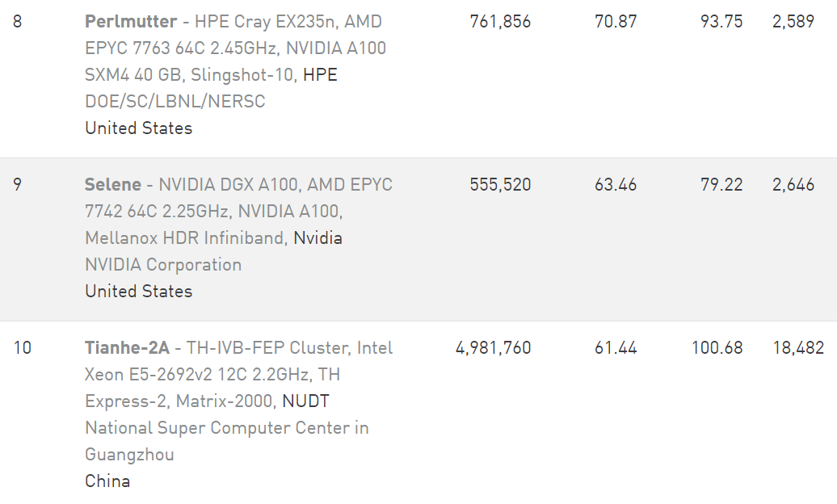Click the HPE vendor name
Screen dimensions: 837x504
coord(320,75)
